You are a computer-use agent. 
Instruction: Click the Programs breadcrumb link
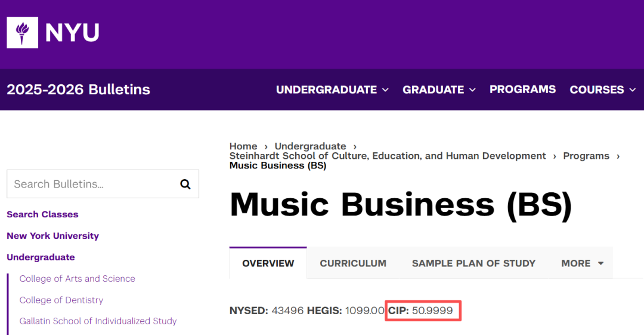(x=586, y=156)
